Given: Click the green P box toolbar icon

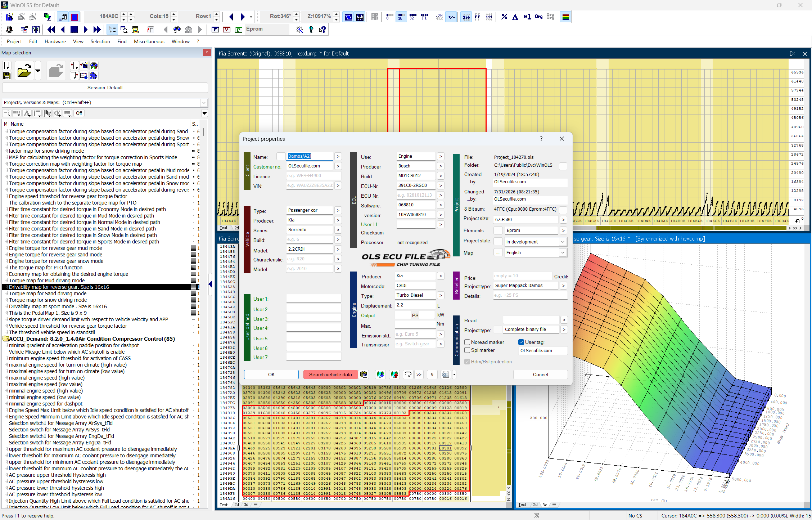Looking at the screenshot, I should point(238,30).
